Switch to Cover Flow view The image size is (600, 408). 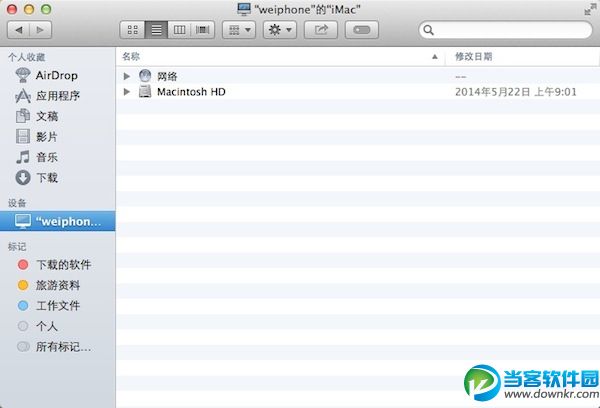(202, 30)
